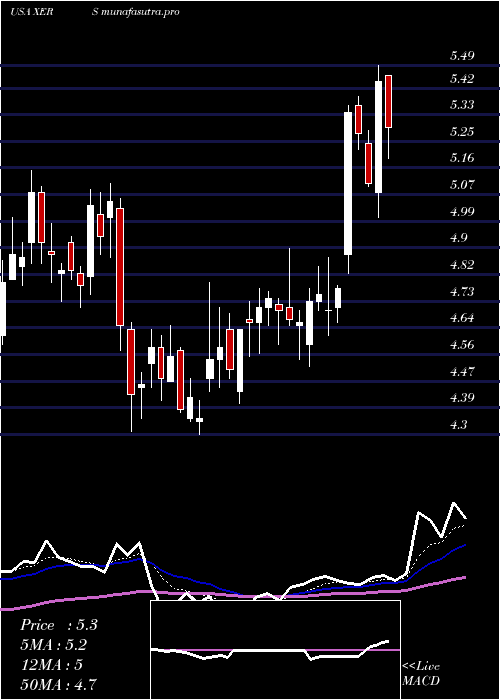Click the 12MA : 5 readout

51,665
